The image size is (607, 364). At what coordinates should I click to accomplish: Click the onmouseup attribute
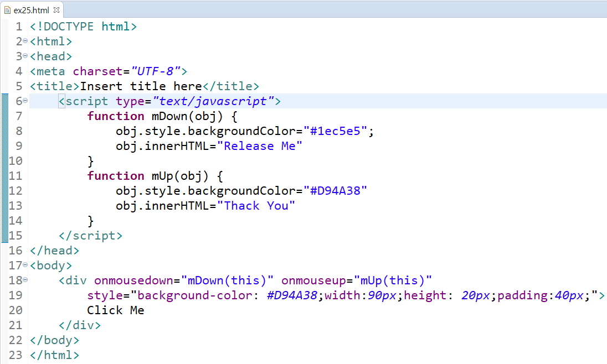tap(313, 281)
